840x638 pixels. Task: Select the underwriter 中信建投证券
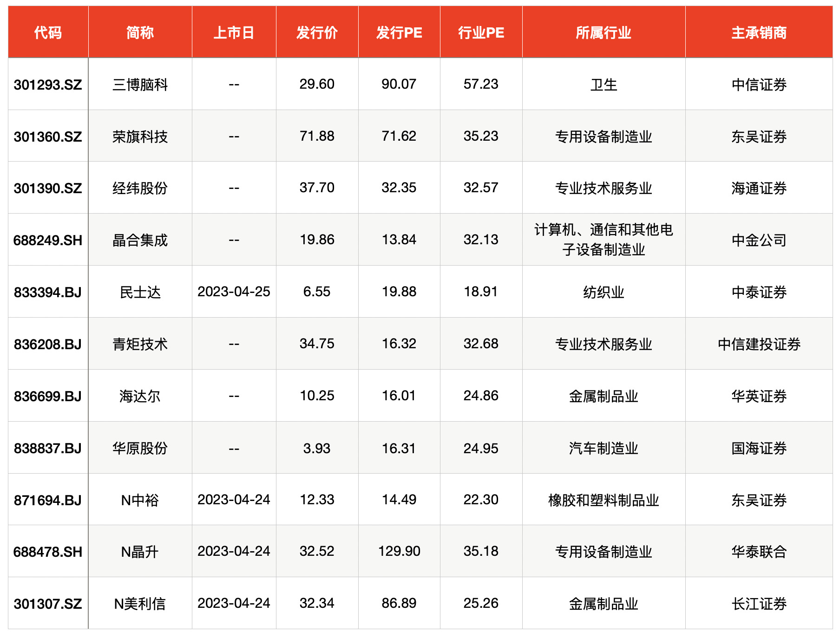759,344
